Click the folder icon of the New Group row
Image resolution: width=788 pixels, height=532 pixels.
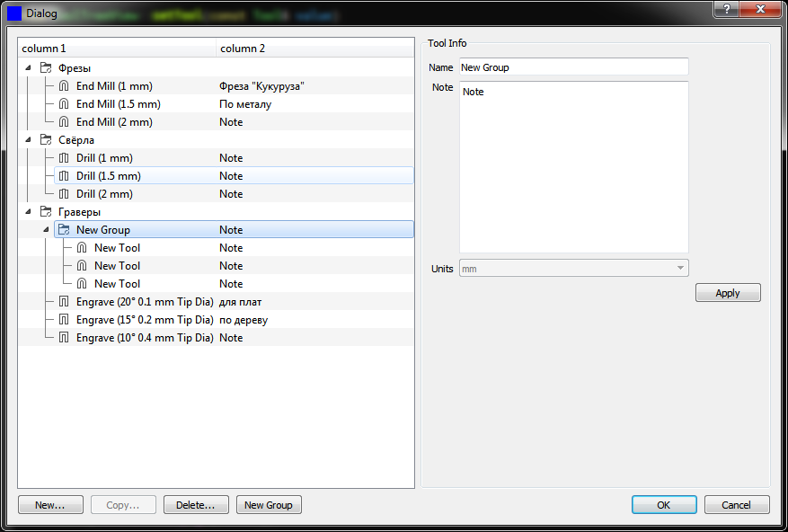[64, 230]
